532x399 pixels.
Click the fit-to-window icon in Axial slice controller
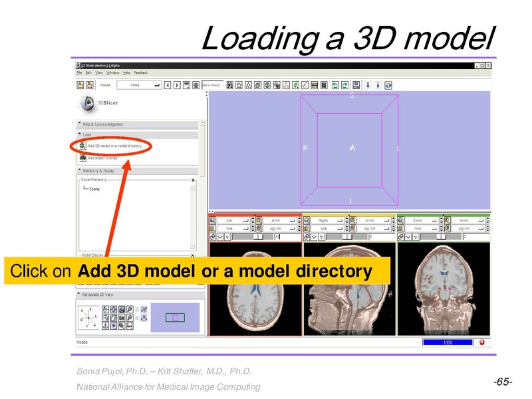tap(212, 220)
